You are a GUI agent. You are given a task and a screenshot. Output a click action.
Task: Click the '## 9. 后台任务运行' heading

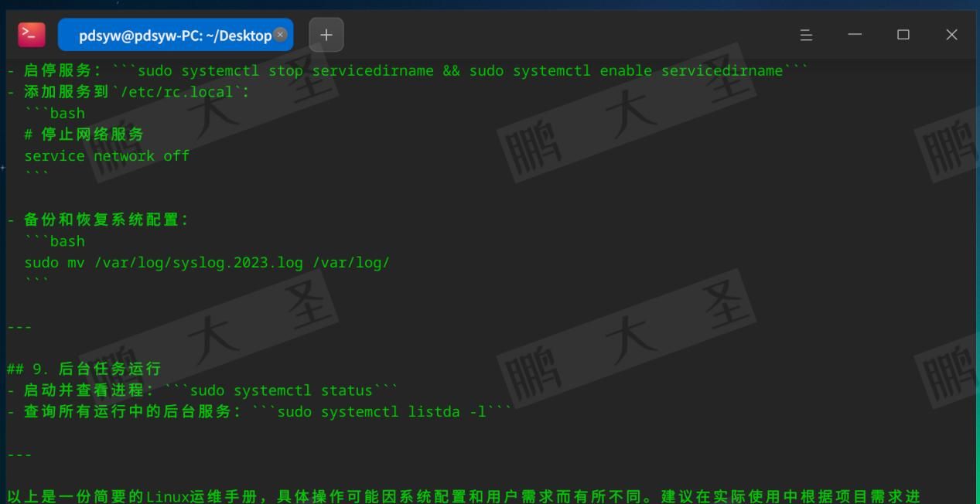(84, 369)
